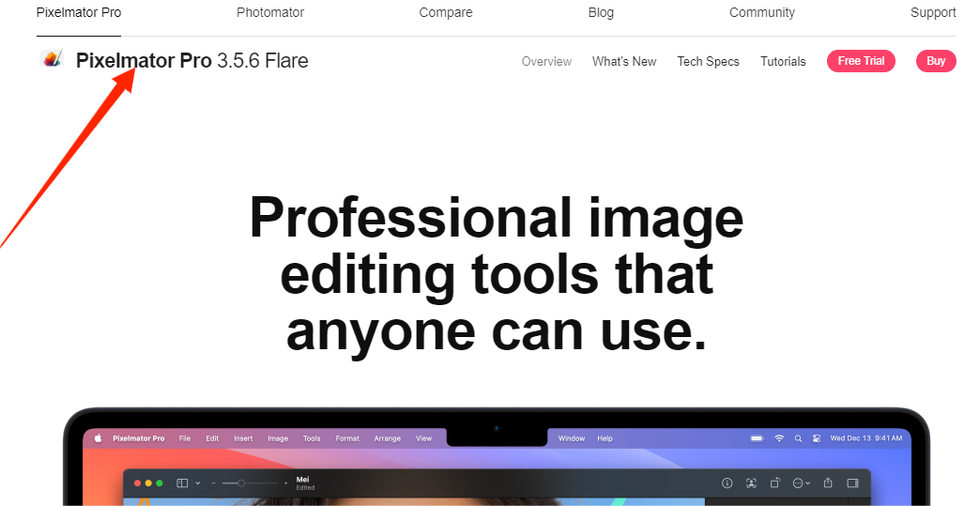Open the Support page
980x506 pixels.
point(933,12)
